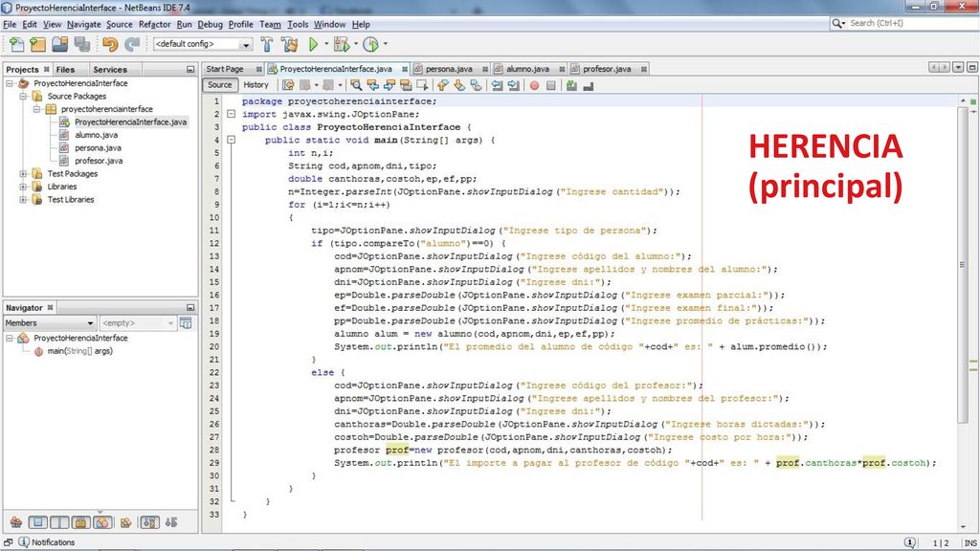Image resolution: width=980 pixels, height=551 pixels.
Task: Select profesor.java in the Projects tree
Action: click(x=99, y=161)
